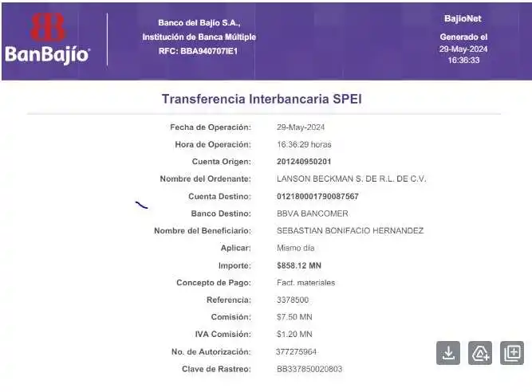The height and width of the screenshot is (392, 532).
Task: Click the Concepto de Pago text Fact. materiales
Action: (305, 283)
